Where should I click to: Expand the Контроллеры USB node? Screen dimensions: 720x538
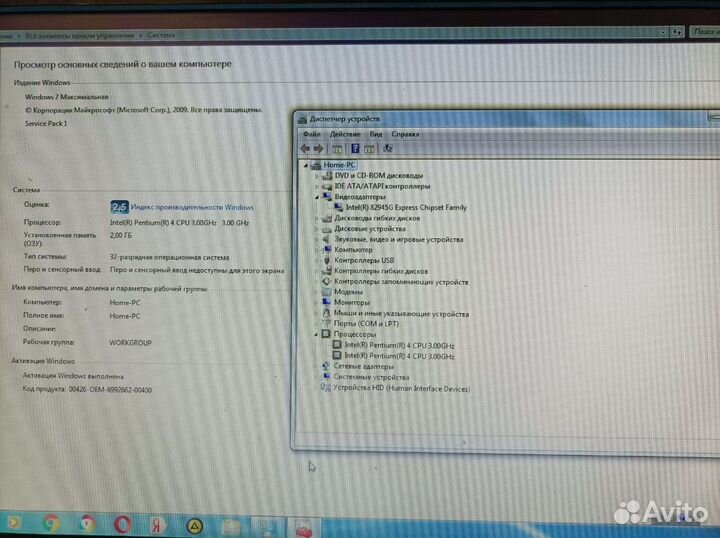coord(317,260)
